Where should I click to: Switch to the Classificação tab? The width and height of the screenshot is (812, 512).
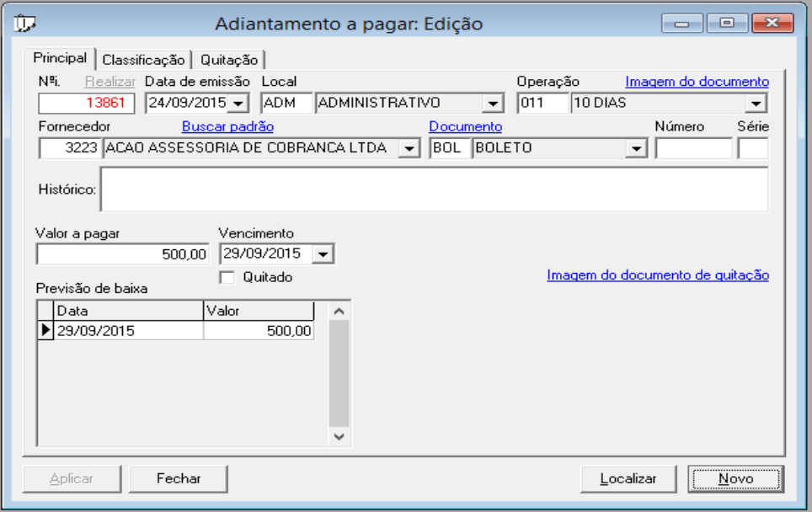pyautogui.click(x=144, y=60)
